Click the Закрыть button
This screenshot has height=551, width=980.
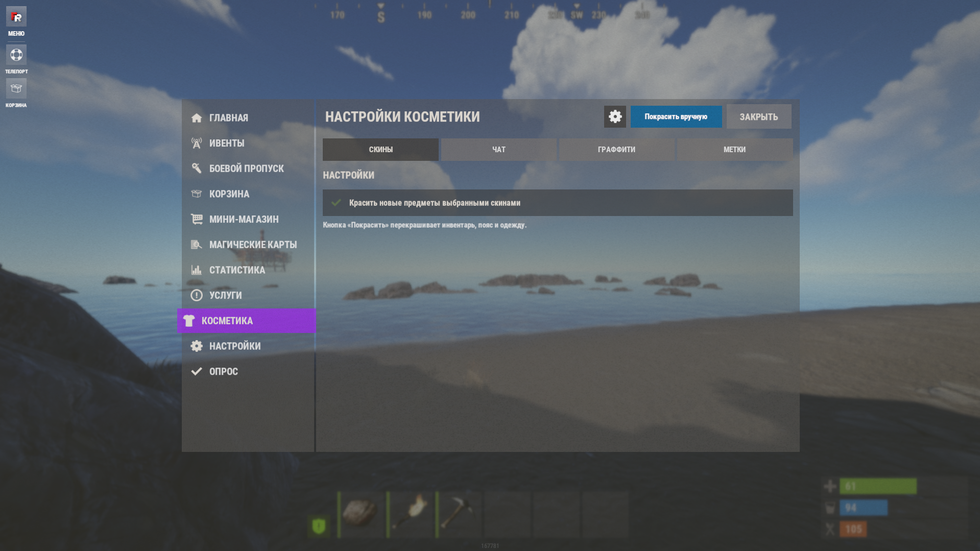click(759, 117)
